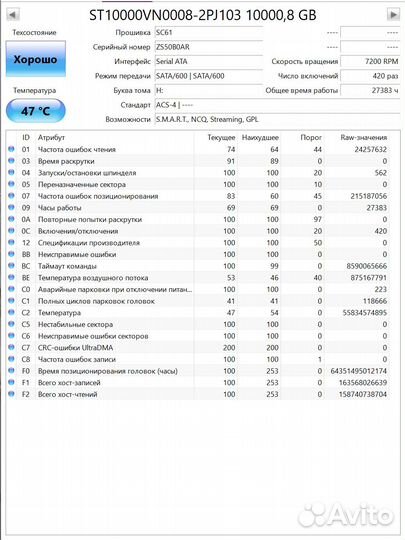Image resolution: width=405 pixels, height=540 pixels.
Task: Click status dot for F2 Всего хост-чтений
Action: (11, 394)
